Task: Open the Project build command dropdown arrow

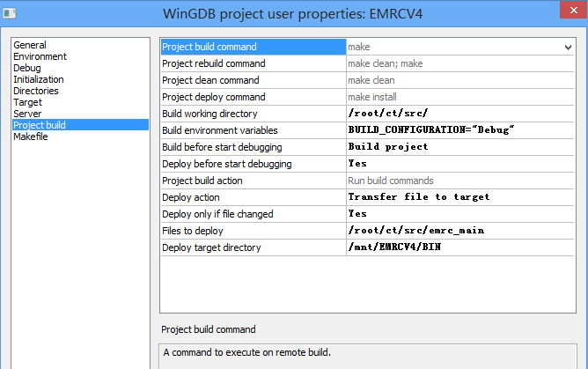Action: (x=568, y=48)
